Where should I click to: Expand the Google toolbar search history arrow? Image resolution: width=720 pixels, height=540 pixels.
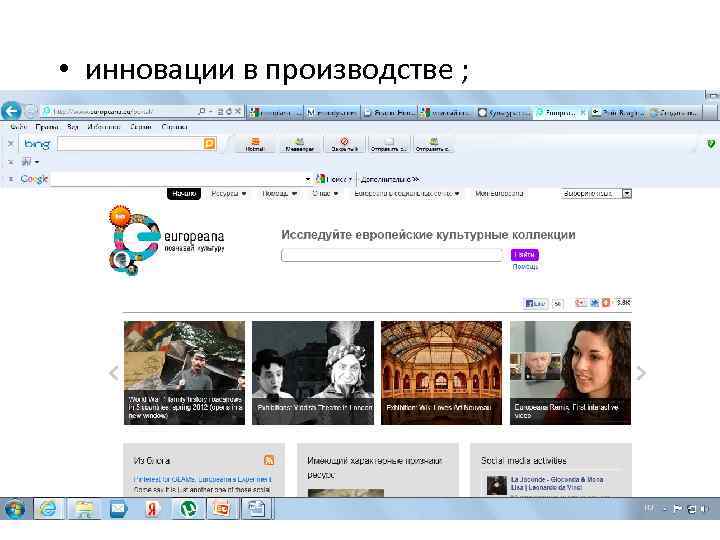[x=308, y=180]
